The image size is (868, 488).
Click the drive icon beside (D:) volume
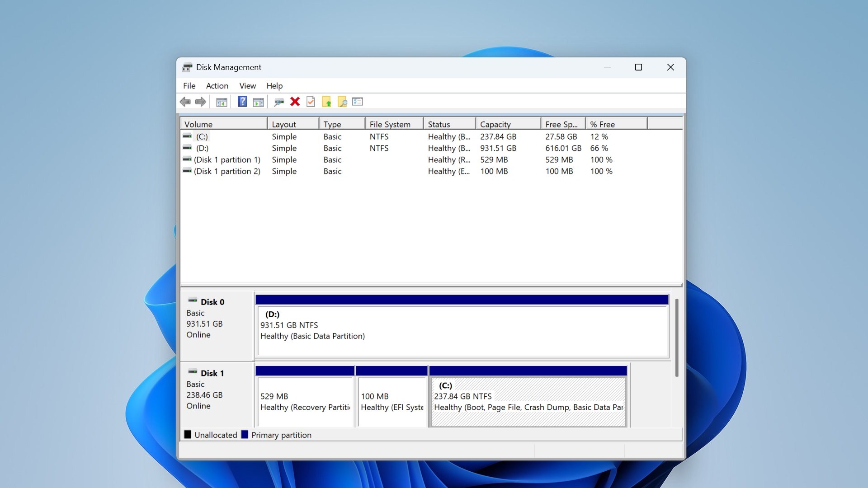[187, 148]
